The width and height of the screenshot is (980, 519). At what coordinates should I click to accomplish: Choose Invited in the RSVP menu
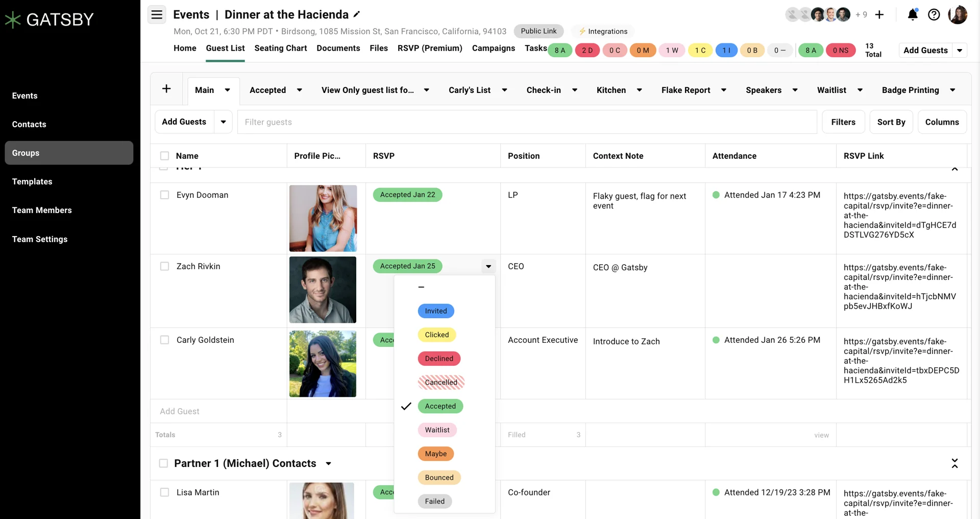436,311
